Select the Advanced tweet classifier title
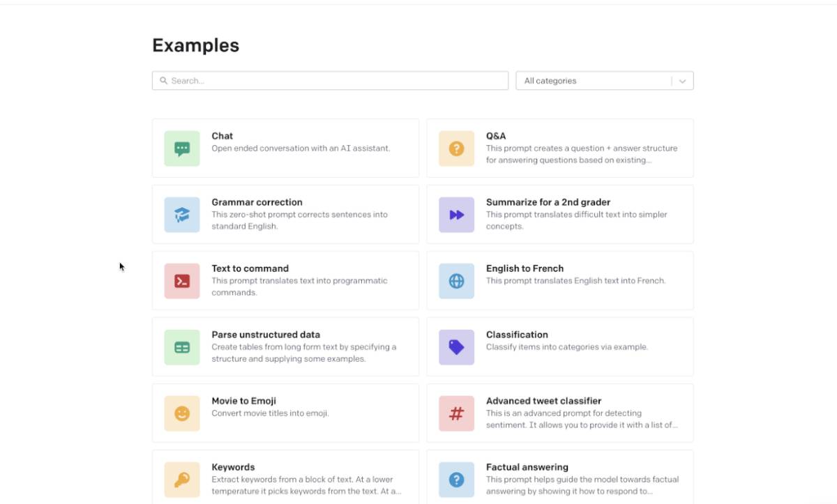The height and width of the screenshot is (504, 837). tap(543, 401)
